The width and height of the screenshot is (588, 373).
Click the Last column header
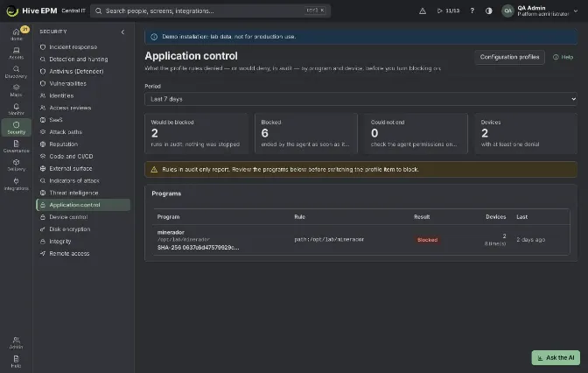[521, 217]
